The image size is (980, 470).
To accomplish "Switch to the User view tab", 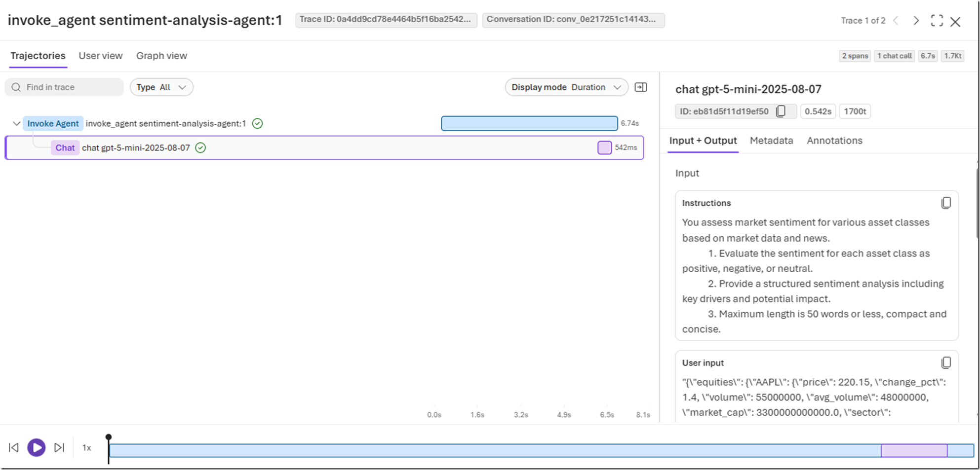I will 101,56.
